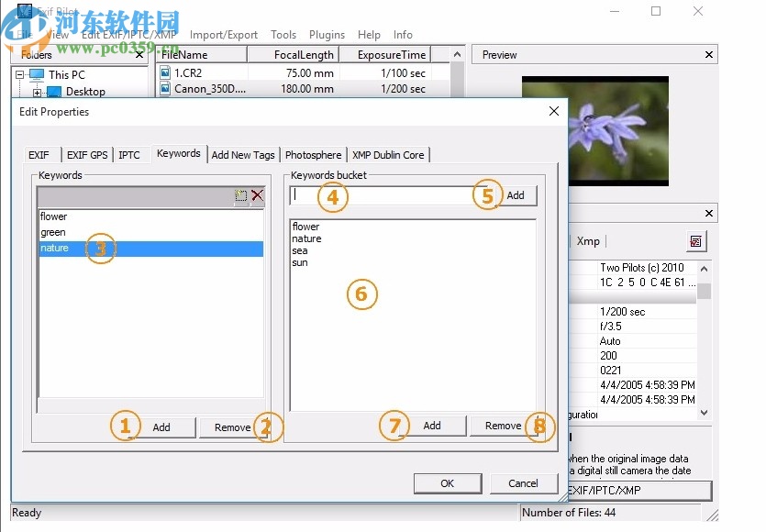Switch to the Add New Tags tab
The height and width of the screenshot is (532, 766).
(243, 154)
